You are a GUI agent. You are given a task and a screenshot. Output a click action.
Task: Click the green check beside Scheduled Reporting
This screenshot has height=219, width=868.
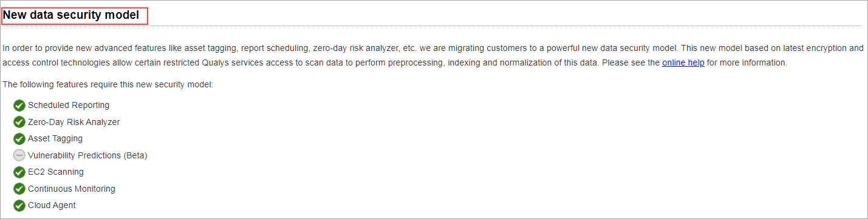coord(19,106)
